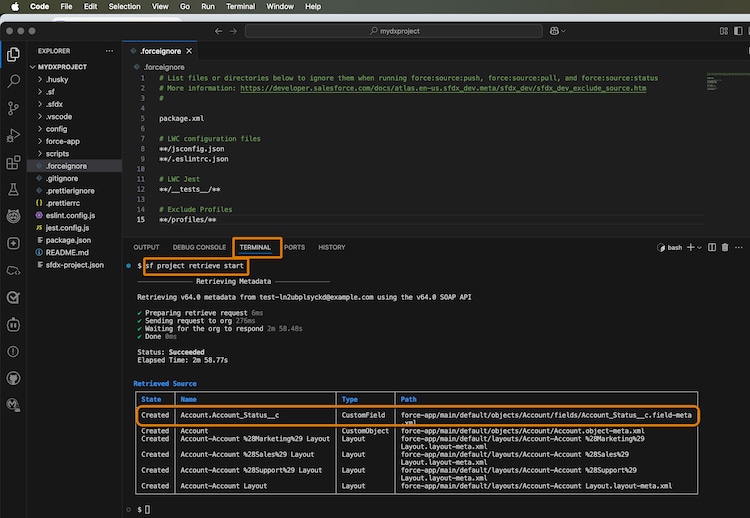Open the Search view in activity bar
The image size is (750, 518).
click(x=13, y=81)
